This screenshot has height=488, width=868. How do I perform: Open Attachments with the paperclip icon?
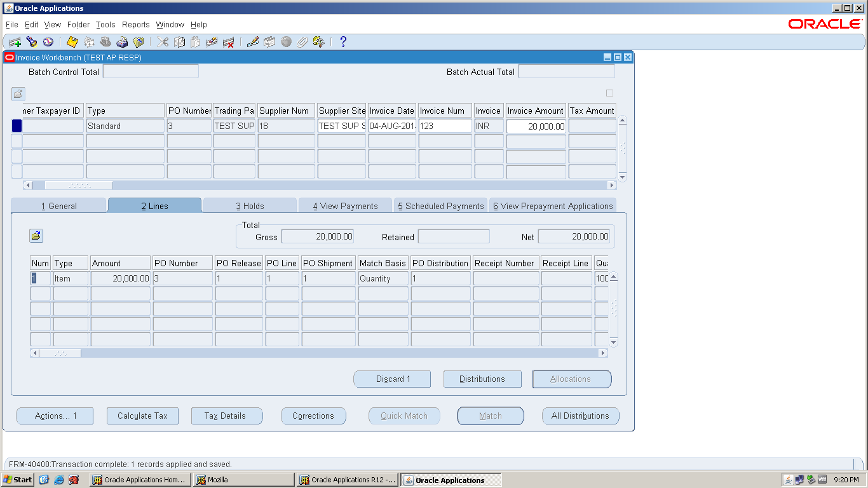coord(302,42)
